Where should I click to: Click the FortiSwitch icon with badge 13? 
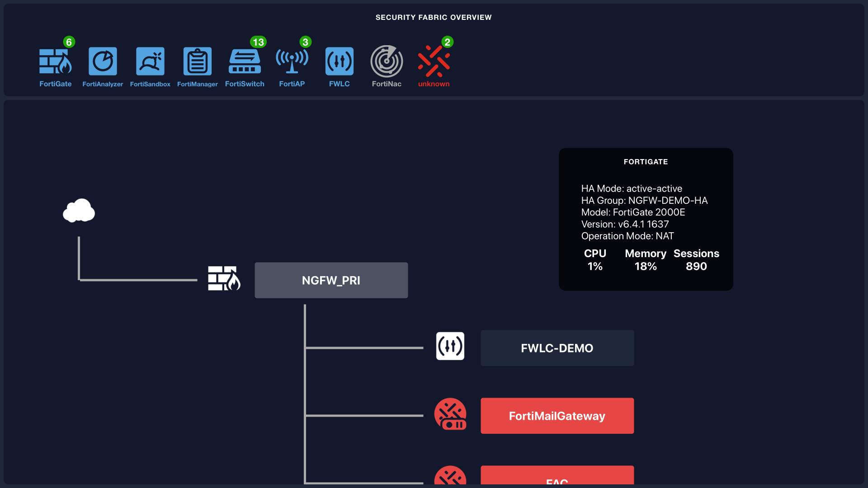click(x=245, y=61)
